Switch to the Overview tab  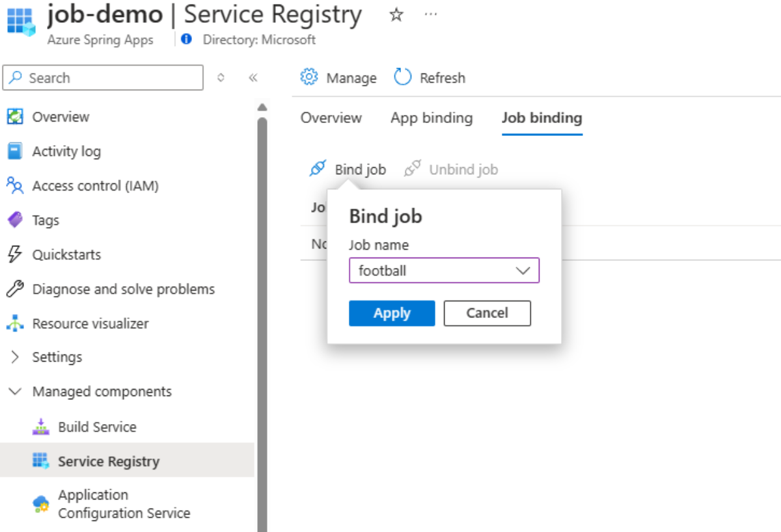[331, 118]
